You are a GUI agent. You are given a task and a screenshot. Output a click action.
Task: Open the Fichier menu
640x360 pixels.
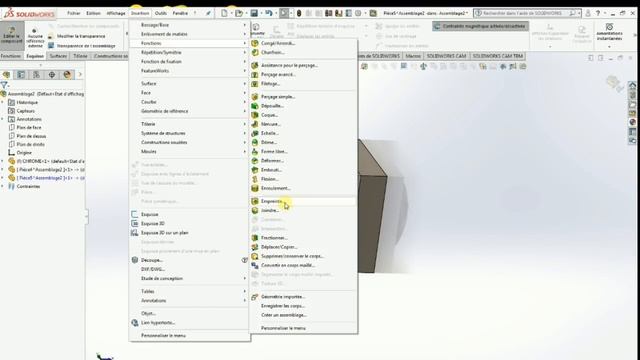pyautogui.click(x=73, y=13)
